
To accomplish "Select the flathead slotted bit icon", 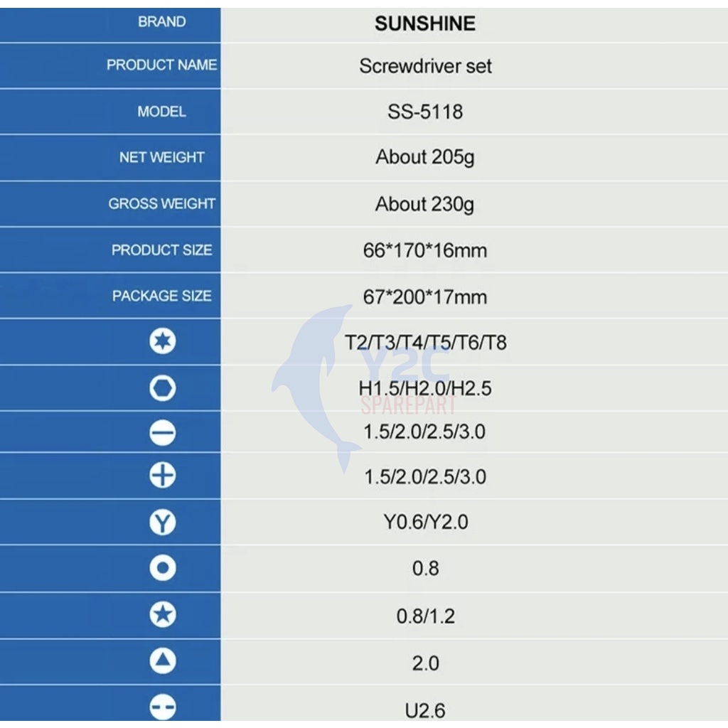I will [x=163, y=433].
